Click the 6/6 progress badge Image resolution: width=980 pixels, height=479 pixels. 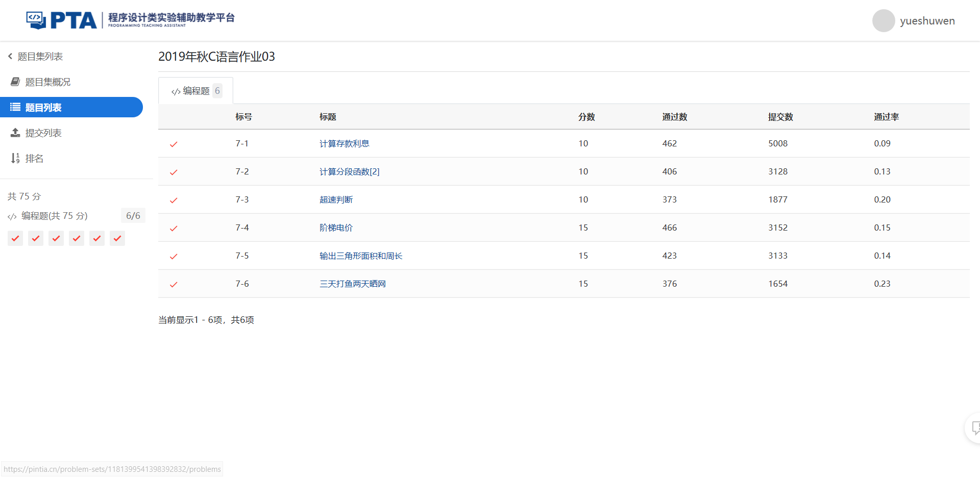[133, 216]
